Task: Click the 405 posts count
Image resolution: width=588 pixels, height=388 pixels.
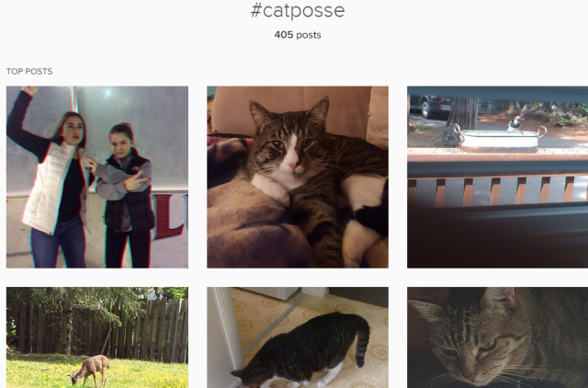Action: [x=298, y=35]
